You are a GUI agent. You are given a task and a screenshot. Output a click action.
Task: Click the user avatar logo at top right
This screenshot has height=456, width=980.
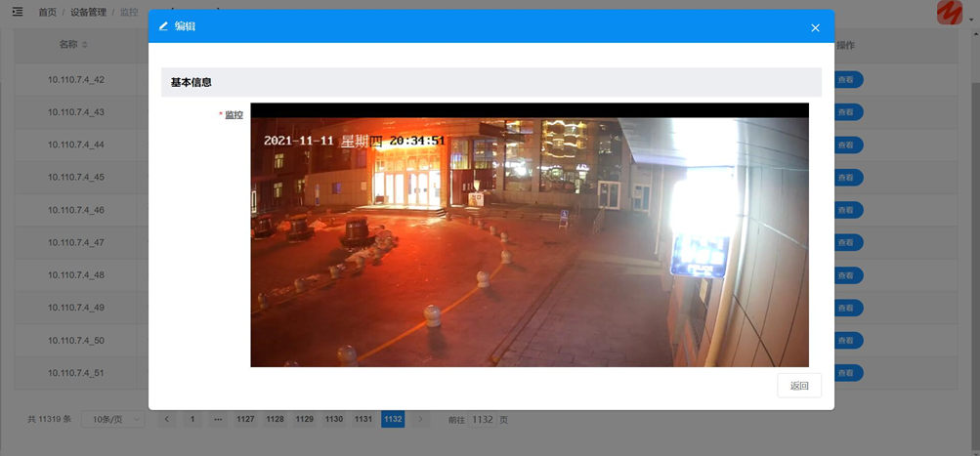tap(949, 13)
